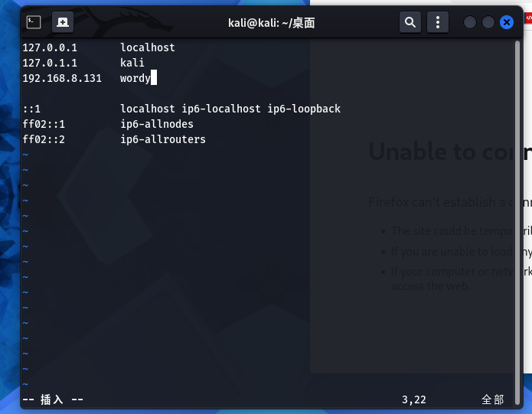
Task: Click the 3,22 cursor position indicator
Action: click(413, 399)
